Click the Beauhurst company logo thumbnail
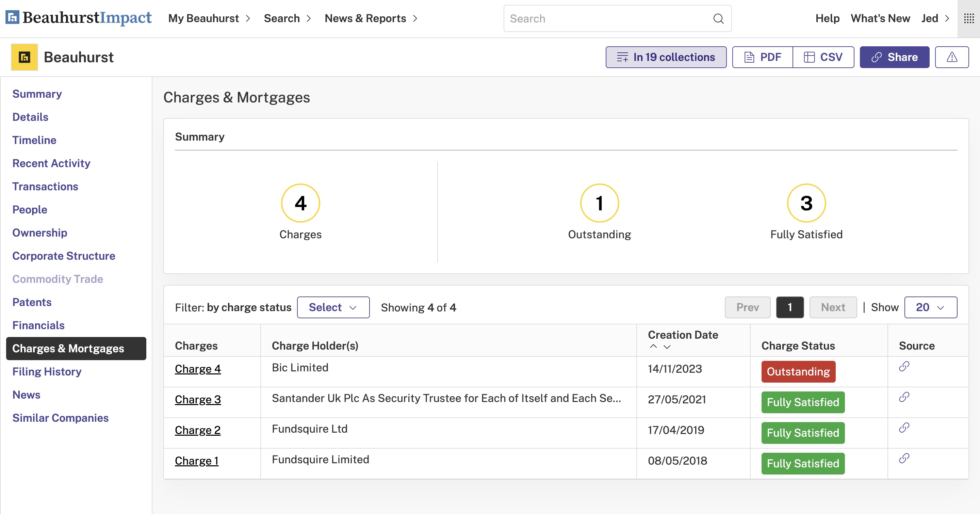The image size is (980, 514). (24, 57)
